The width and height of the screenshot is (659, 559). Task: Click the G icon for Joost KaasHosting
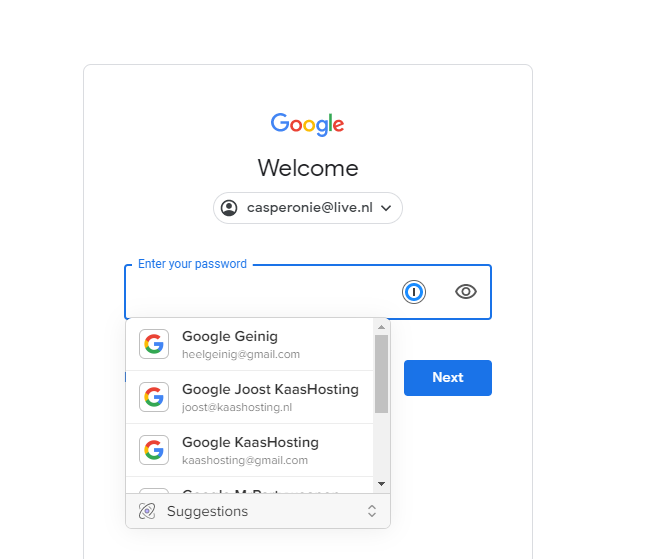(x=154, y=397)
